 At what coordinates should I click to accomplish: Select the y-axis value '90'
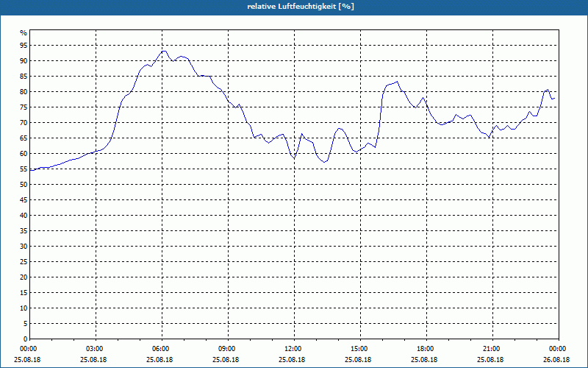click(x=24, y=60)
